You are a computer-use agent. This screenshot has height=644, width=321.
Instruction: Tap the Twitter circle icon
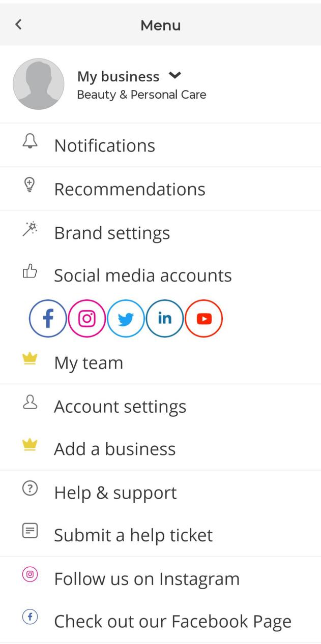click(x=126, y=319)
